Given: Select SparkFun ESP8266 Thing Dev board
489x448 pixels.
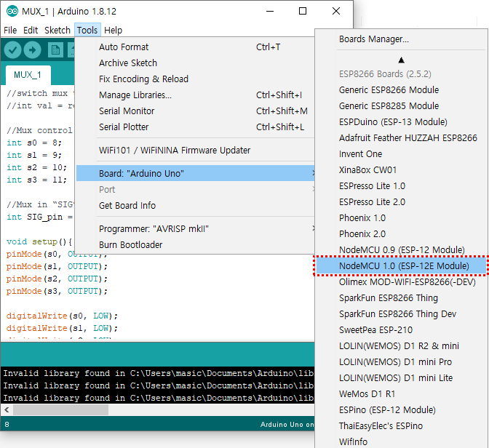Looking at the screenshot, I should pos(402,314).
